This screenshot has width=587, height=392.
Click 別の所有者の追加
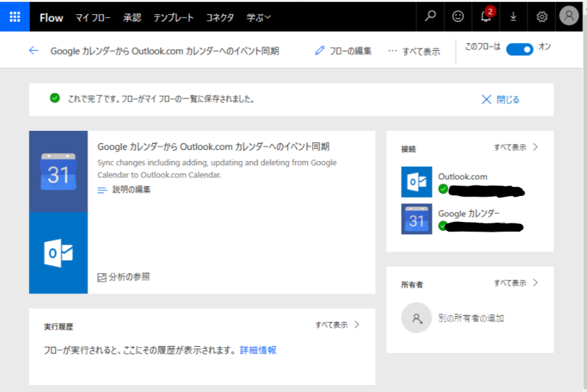tap(471, 318)
